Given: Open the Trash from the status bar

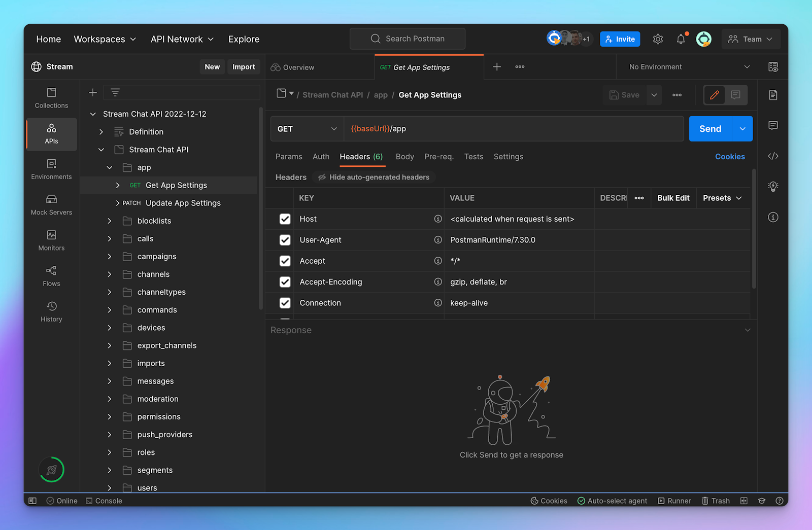Looking at the screenshot, I should (716, 501).
